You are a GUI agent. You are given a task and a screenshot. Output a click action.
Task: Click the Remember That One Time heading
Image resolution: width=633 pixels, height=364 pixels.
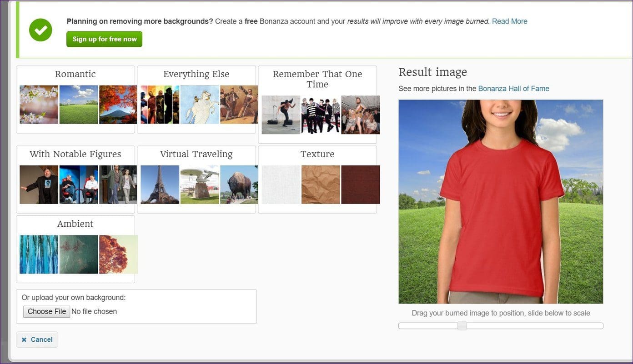[317, 79]
